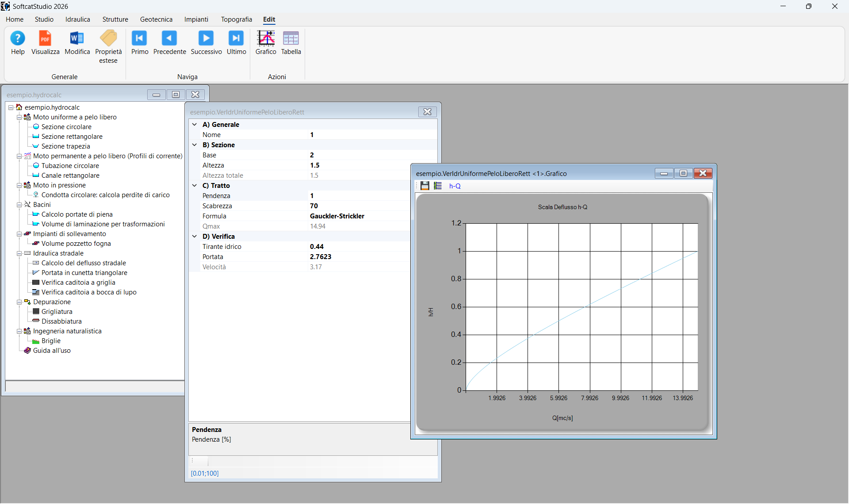This screenshot has height=504, width=849.
Task: Click the Calcolo portate di piena icon
Action: [36, 214]
